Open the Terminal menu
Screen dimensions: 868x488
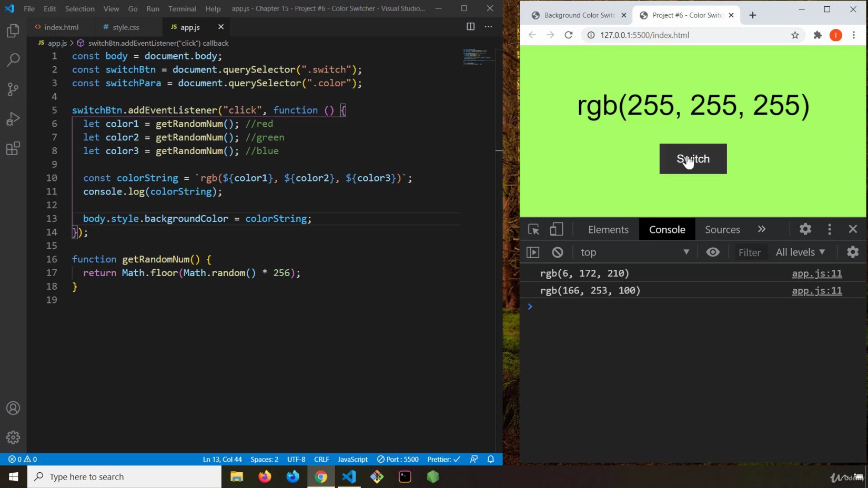coord(182,8)
